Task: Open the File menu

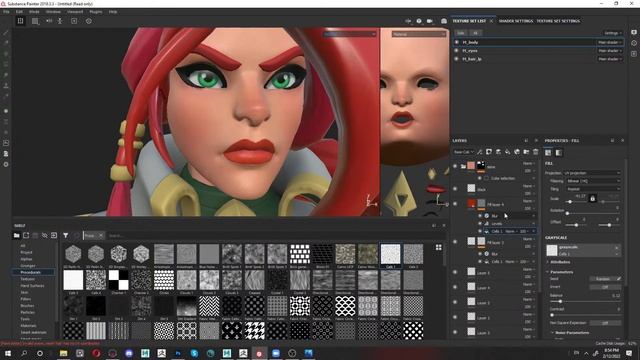Action: [6, 12]
